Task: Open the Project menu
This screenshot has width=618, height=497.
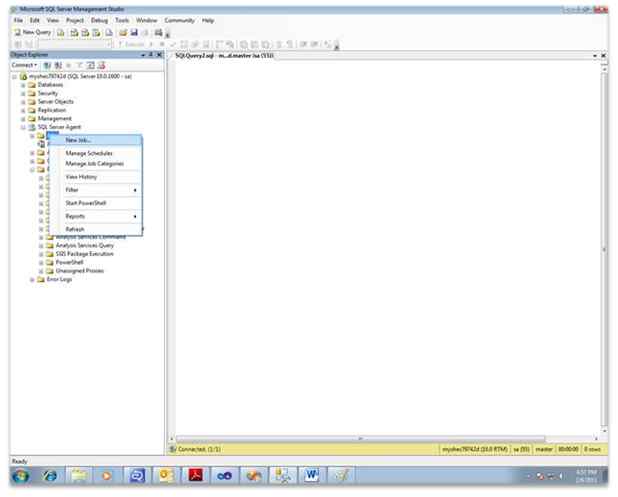Action: point(75,20)
